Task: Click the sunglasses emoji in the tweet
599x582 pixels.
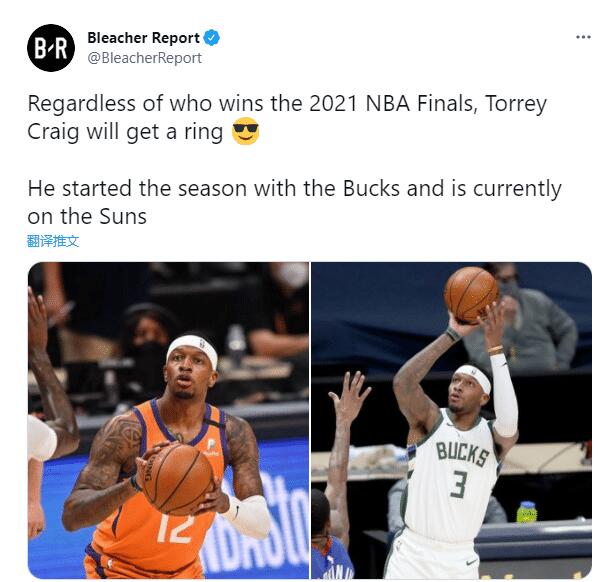Action: coord(246,131)
